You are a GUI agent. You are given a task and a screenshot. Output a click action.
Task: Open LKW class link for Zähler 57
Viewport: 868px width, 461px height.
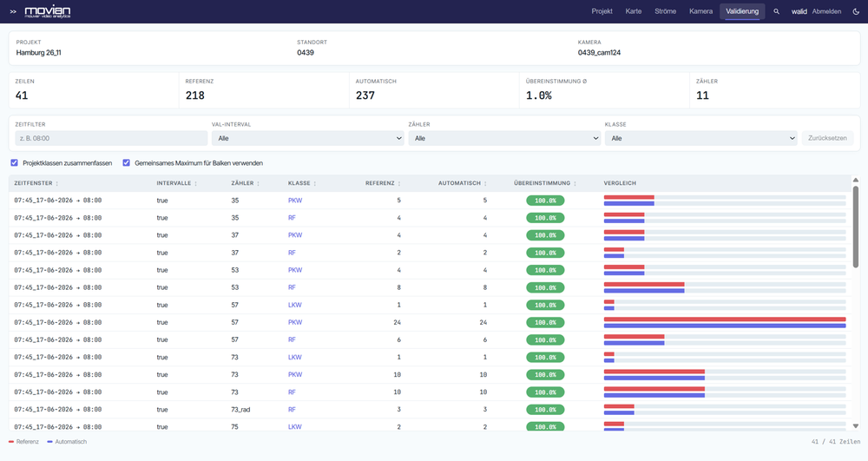click(294, 305)
